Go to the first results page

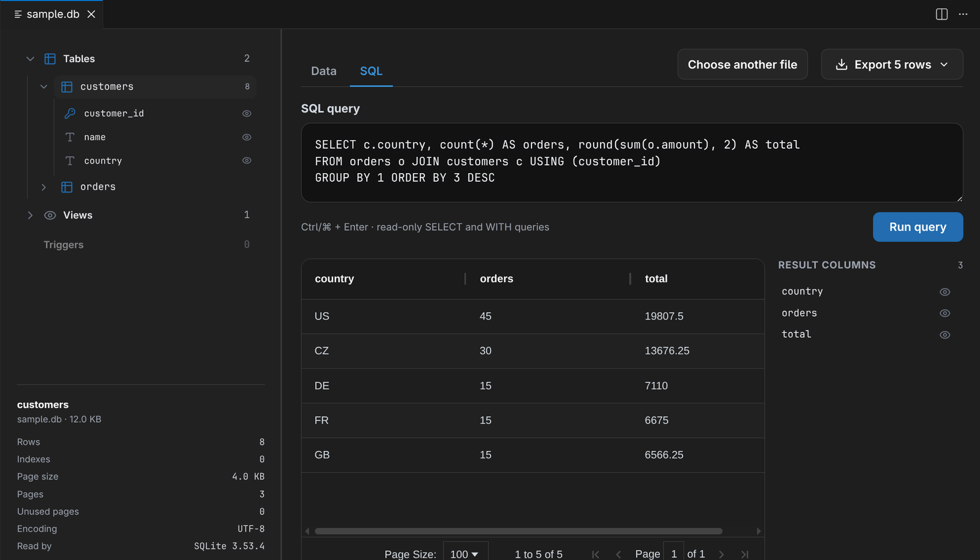(x=595, y=554)
